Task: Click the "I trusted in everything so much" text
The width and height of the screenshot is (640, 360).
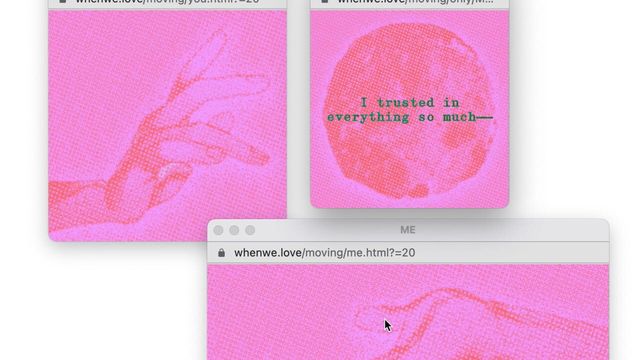Action: (410, 110)
